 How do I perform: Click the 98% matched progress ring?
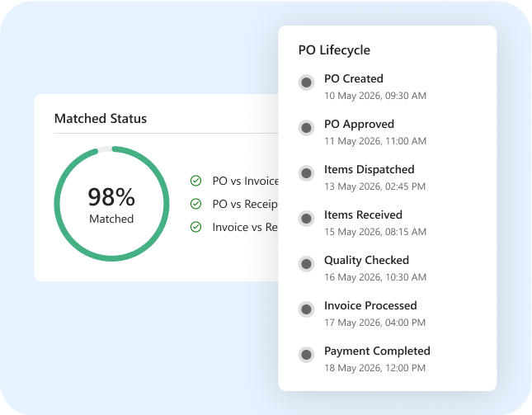[x=111, y=204]
